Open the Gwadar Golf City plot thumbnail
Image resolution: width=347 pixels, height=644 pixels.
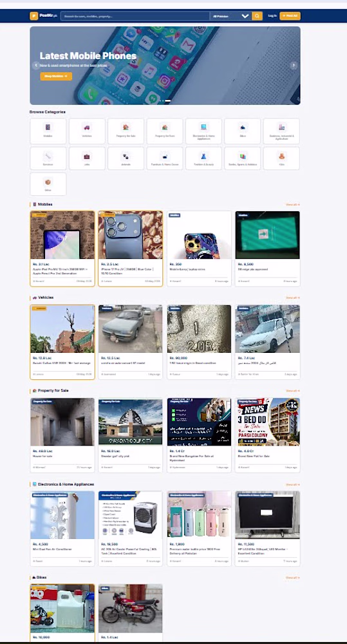click(x=131, y=422)
